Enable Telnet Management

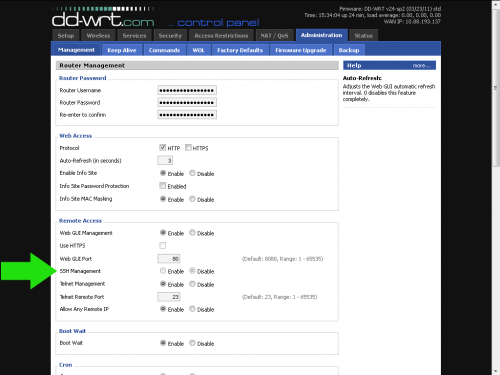(x=163, y=284)
